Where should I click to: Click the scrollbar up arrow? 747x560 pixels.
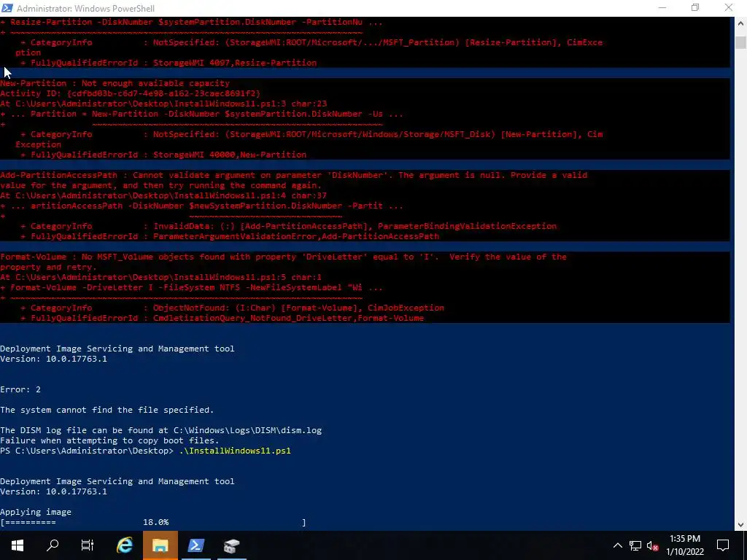[740, 23]
